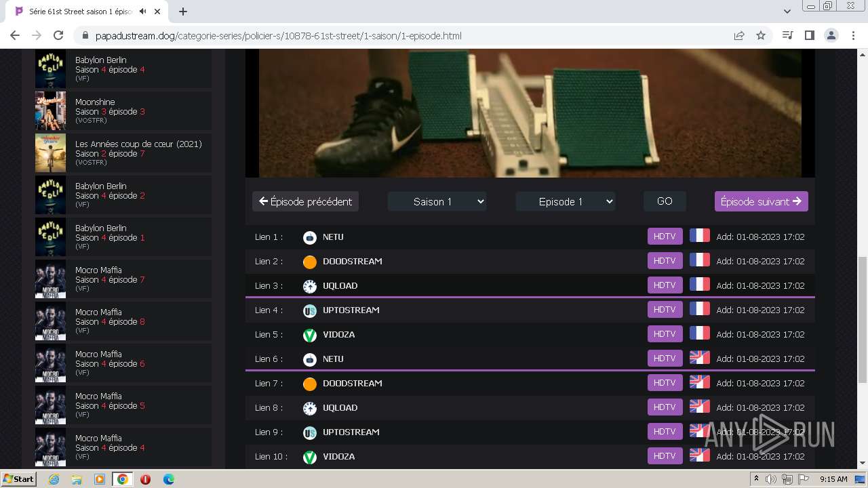The image size is (868, 488).
Task: Open the Opera icon in taskbar
Action: [x=145, y=479]
